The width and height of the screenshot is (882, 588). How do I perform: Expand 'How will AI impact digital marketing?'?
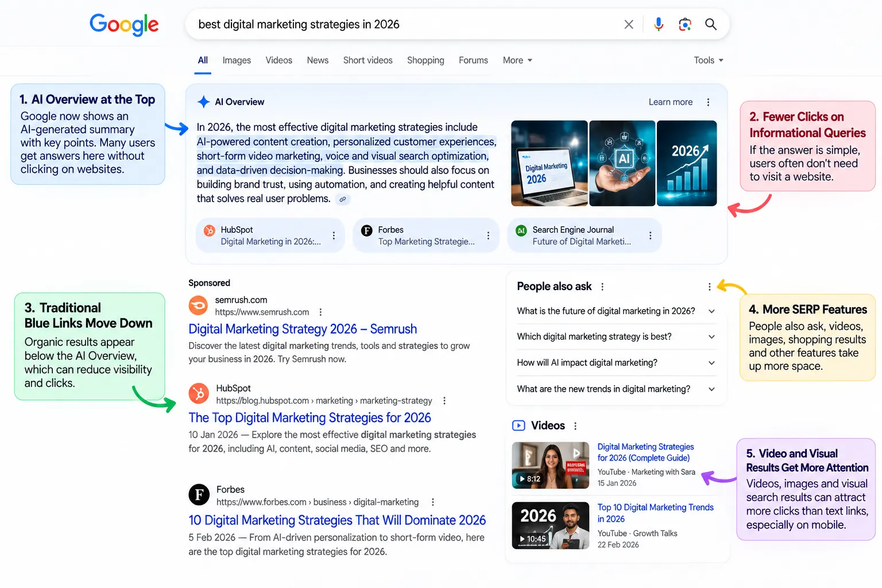click(616, 363)
